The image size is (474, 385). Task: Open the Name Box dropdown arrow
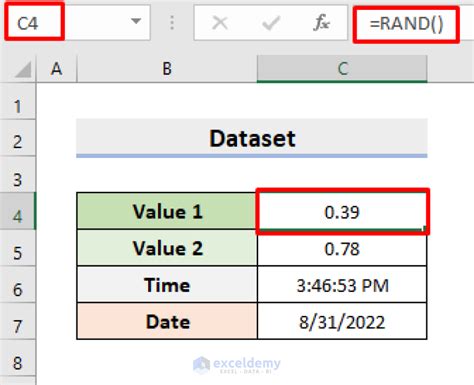coord(136,22)
